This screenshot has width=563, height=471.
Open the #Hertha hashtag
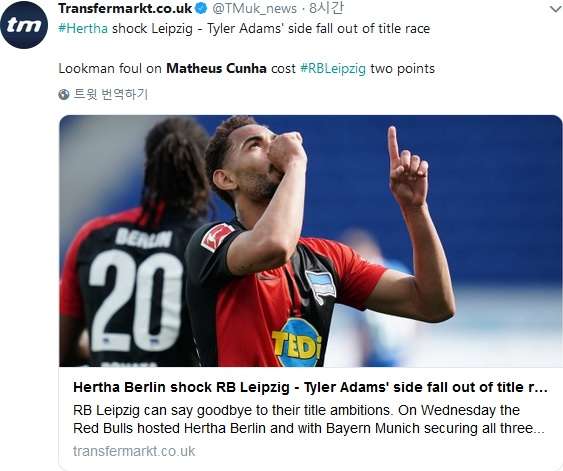[x=83, y=28]
